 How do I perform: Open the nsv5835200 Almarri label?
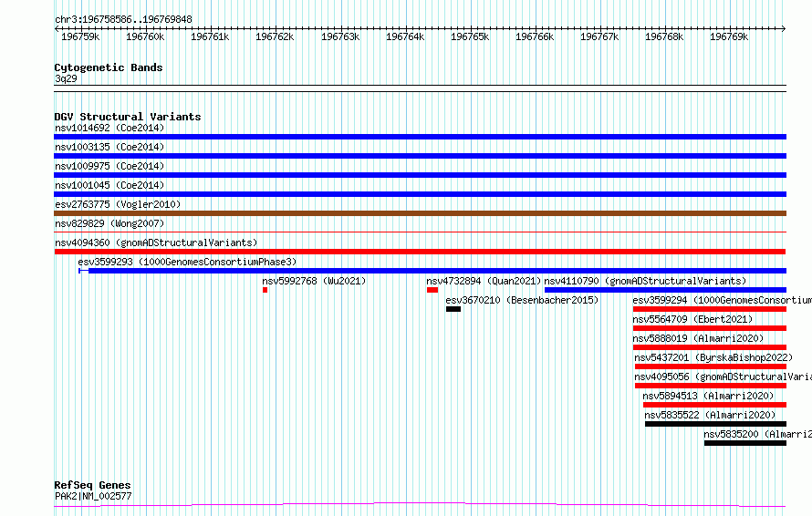757,434
